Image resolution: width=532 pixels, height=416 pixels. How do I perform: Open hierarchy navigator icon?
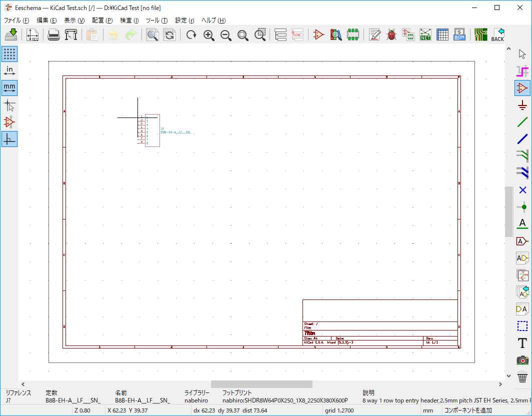pyautogui.click(x=280, y=34)
